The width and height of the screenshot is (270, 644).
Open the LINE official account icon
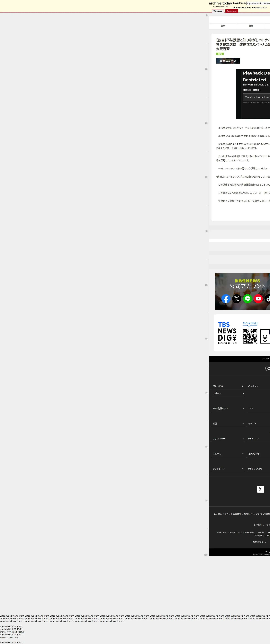(247, 299)
